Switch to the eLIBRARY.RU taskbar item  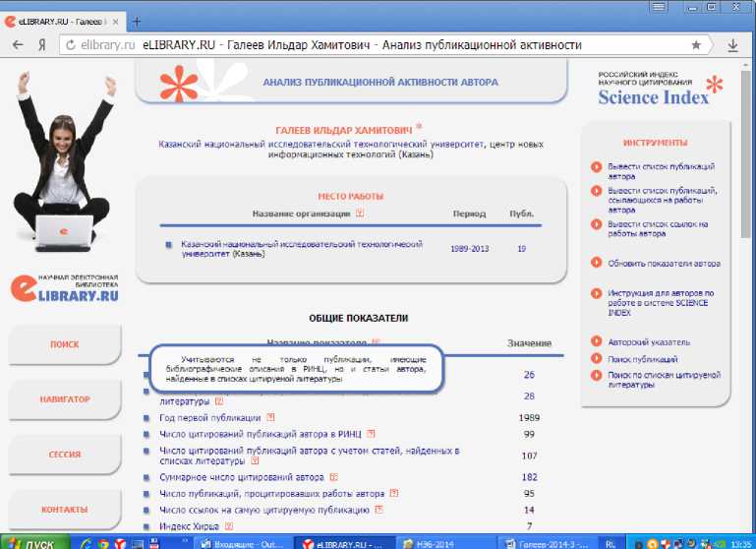tap(344, 544)
